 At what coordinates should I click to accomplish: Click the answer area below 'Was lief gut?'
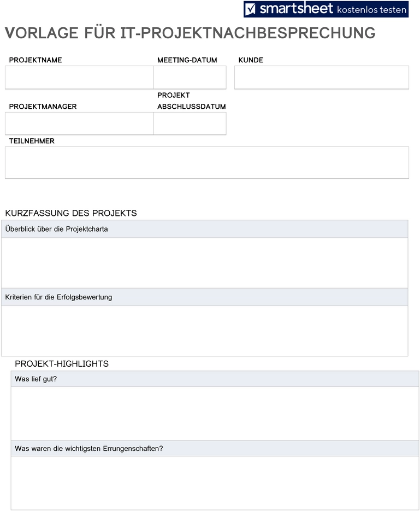click(x=215, y=414)
